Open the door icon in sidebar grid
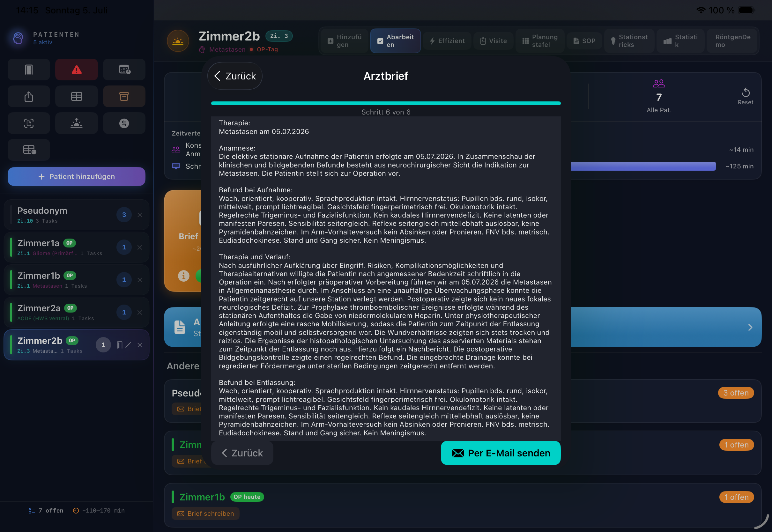The image size is (772, 532). 29,70
